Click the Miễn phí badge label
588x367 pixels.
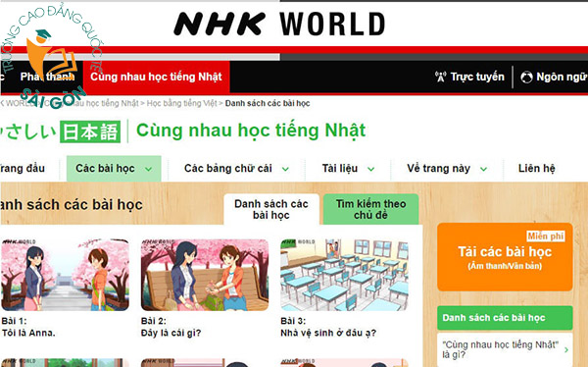pos(545,236)
